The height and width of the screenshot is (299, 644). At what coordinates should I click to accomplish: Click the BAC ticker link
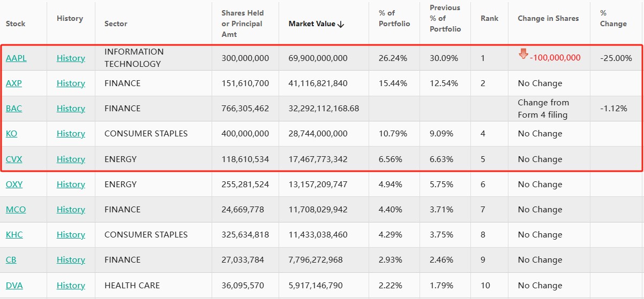pos(14,108)
